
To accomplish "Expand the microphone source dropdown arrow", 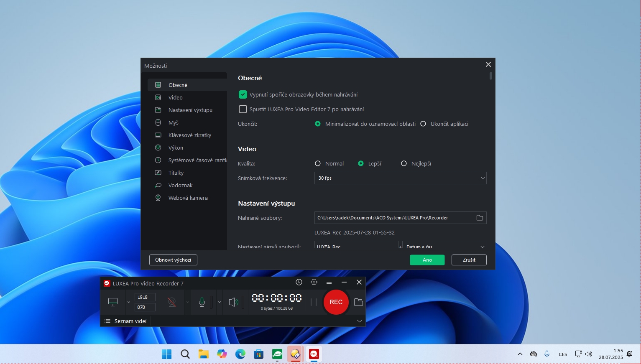I will [219, 302].
